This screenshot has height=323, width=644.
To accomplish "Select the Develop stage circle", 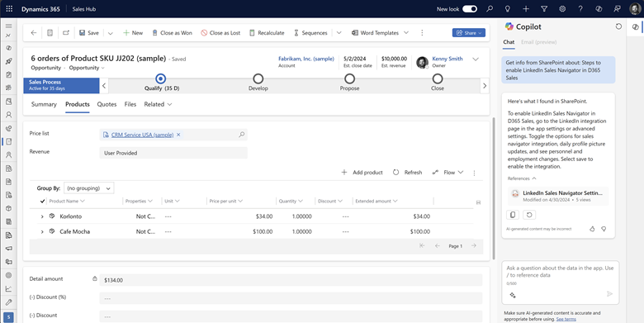I will [x=258, y=78].
